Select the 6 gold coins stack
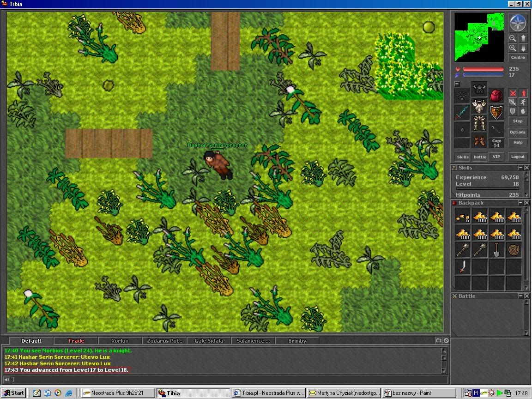532x399 pixels. click(x=463, y=216)
